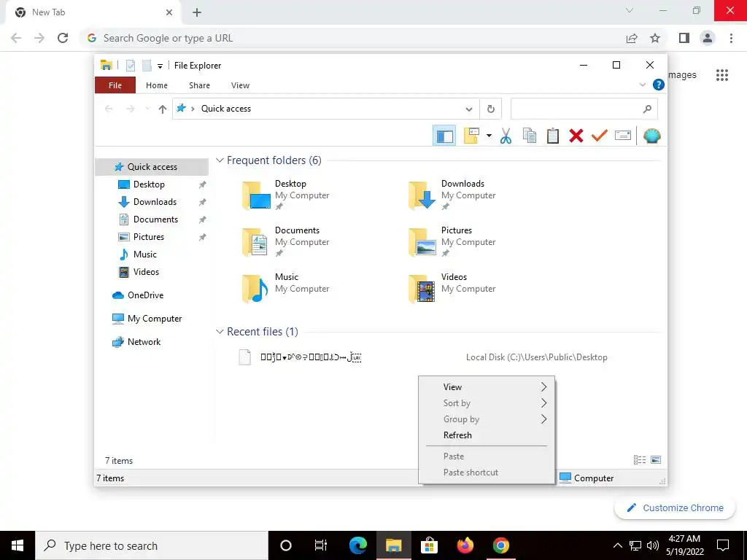747x560 pixels.
Task: Open Sort by submenu in context menu
Action: (487, 403)
